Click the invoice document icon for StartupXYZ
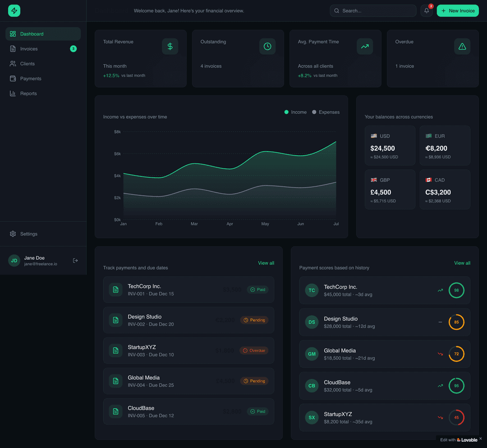Image resolution: width=487 pixels, height=448 pixels. click(x=116, y=350)
